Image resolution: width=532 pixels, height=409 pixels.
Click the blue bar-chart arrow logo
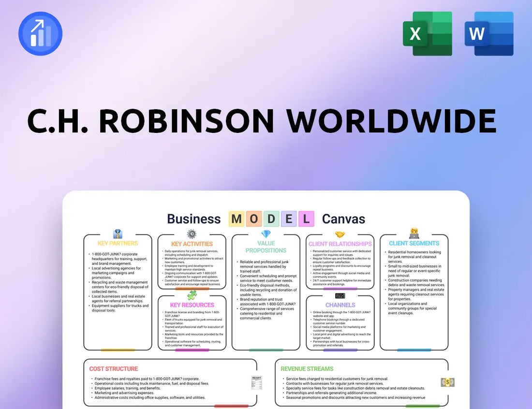click(x=40, y=33)
